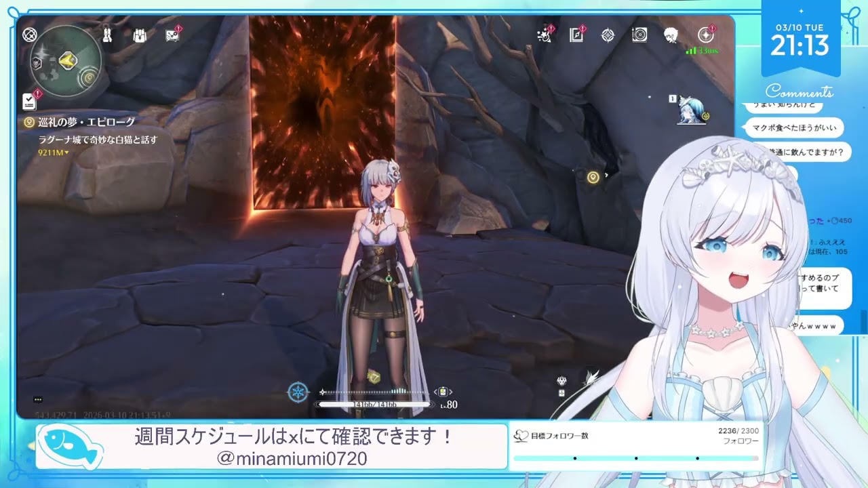Open the quest checklist icon below the minimap

point(29,101)
